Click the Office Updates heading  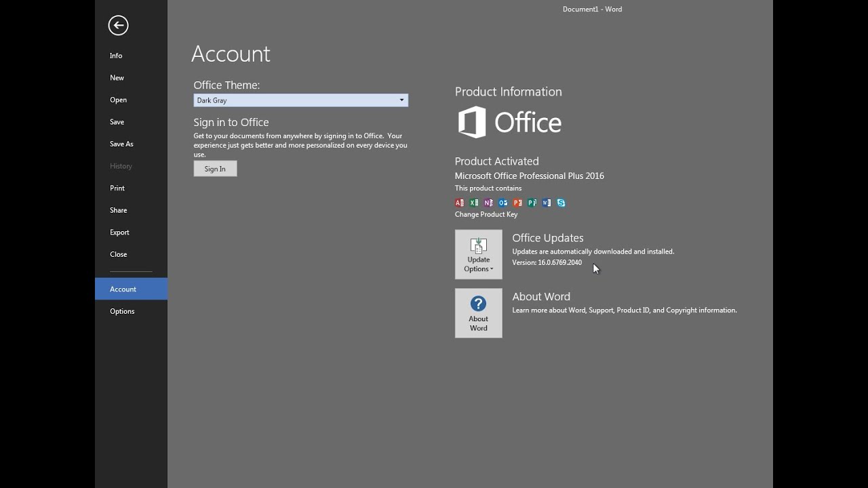[x=548, y=238]
